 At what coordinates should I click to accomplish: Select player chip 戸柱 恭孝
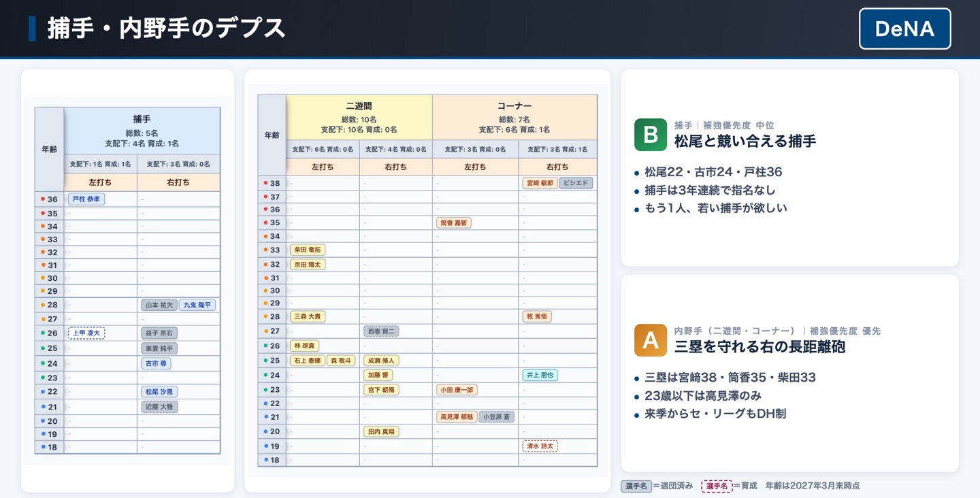[86, 199]
